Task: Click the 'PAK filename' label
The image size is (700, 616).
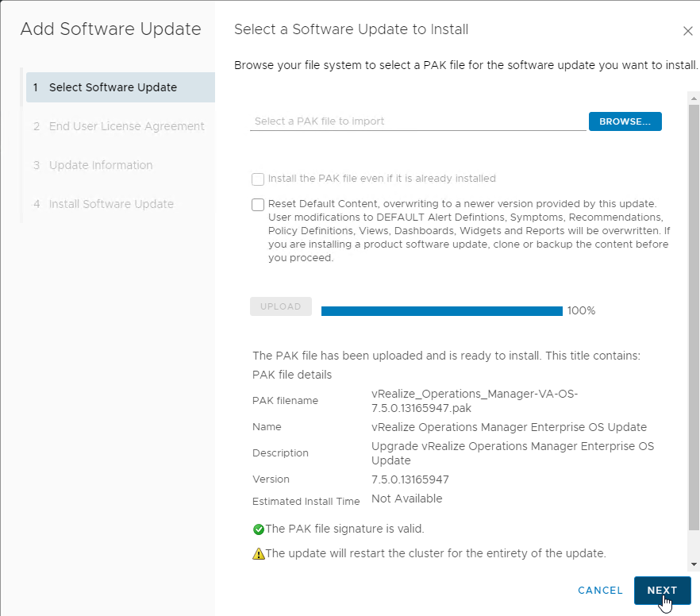Action: tap(285, 401)
